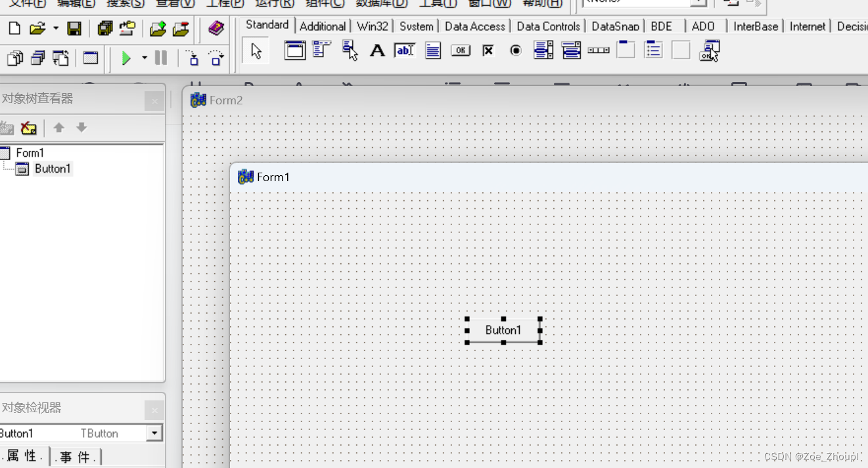Click Remove File from Project icon
This screenshot has height=468, width=868.
click(x=181, y=28)
